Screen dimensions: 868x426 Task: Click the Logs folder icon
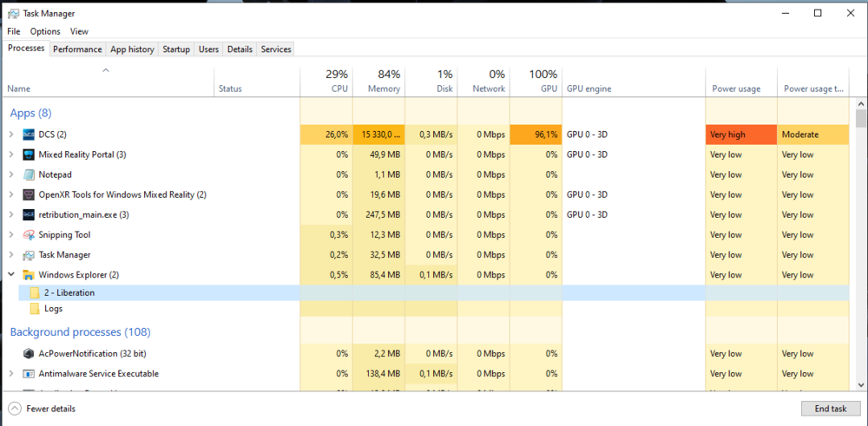[35, 309]
